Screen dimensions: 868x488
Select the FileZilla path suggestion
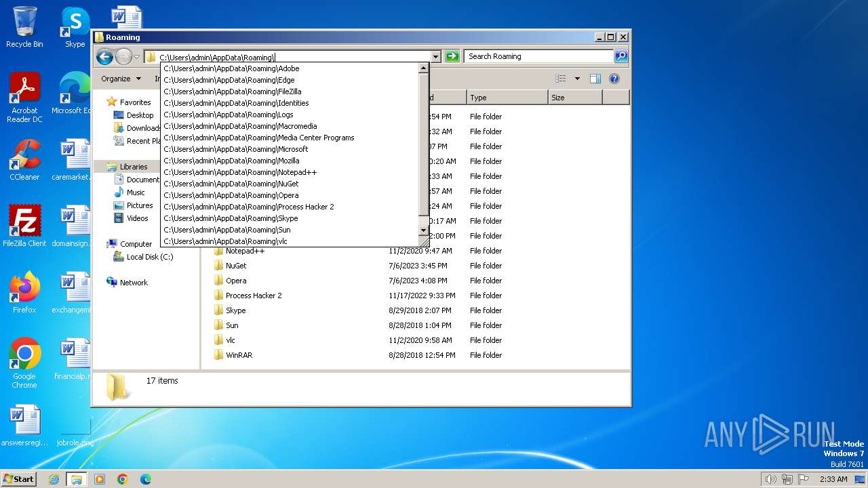click(x=290, y=91)
